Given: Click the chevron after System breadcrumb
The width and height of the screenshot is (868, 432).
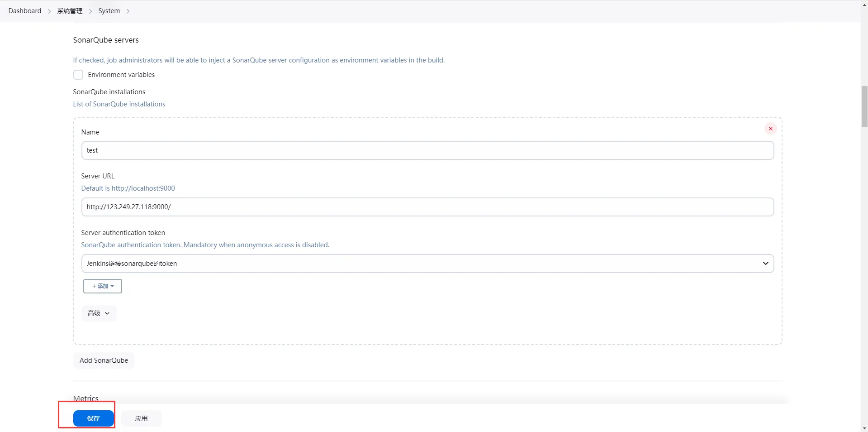Looking at the screenshot, I should [128, 11].
